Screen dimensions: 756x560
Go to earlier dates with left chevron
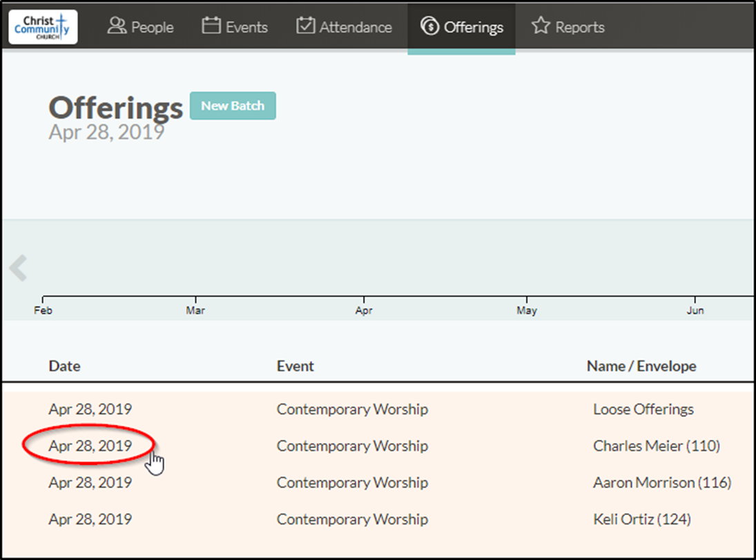[19, 268]
